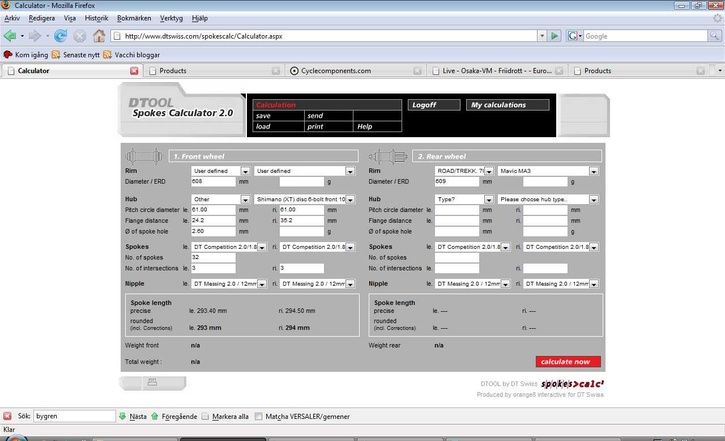Open the Hjälp menu
Viewport: 725px width, 441px height.
click(x=199, y=18)
